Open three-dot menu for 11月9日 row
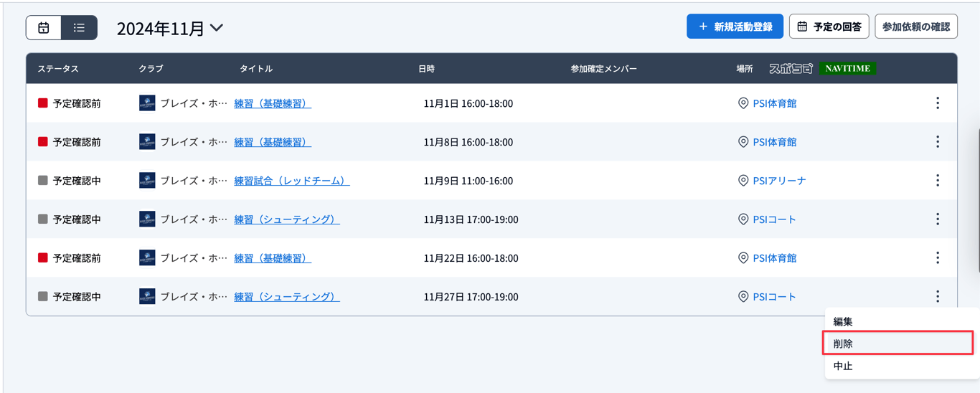Viewport: 980px width, 393px height. coord(937,181)
